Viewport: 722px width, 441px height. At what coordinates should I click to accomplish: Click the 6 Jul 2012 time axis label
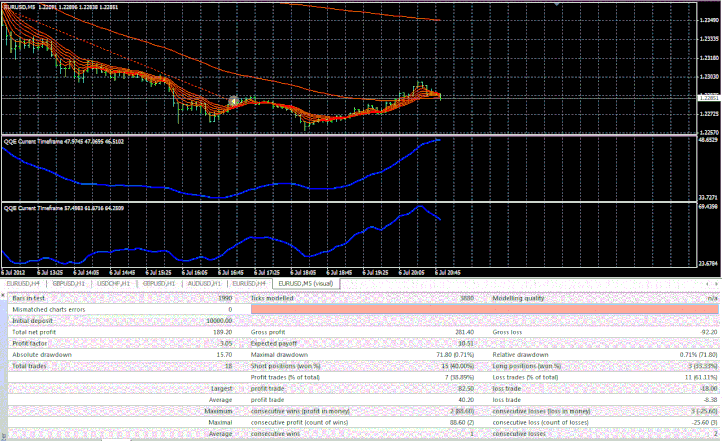(x=13, y=273)
